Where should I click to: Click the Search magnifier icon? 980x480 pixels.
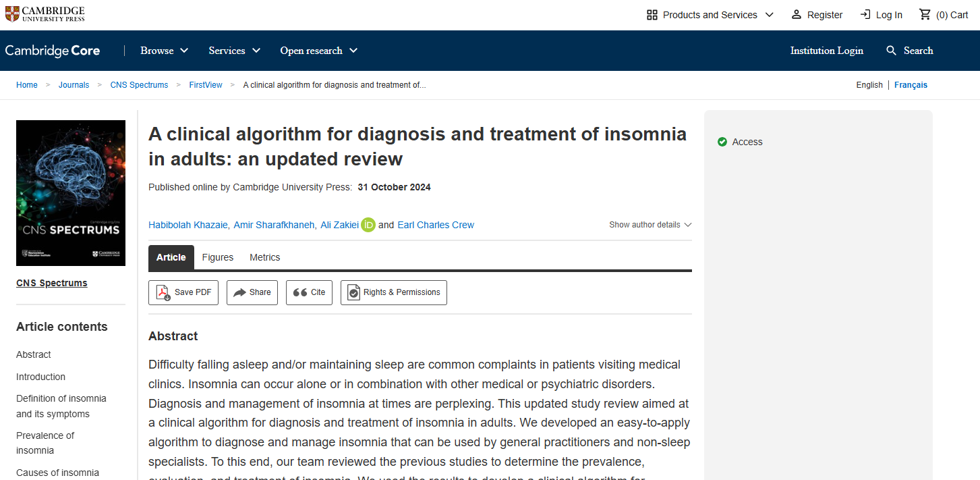click(x=892, y=51)
